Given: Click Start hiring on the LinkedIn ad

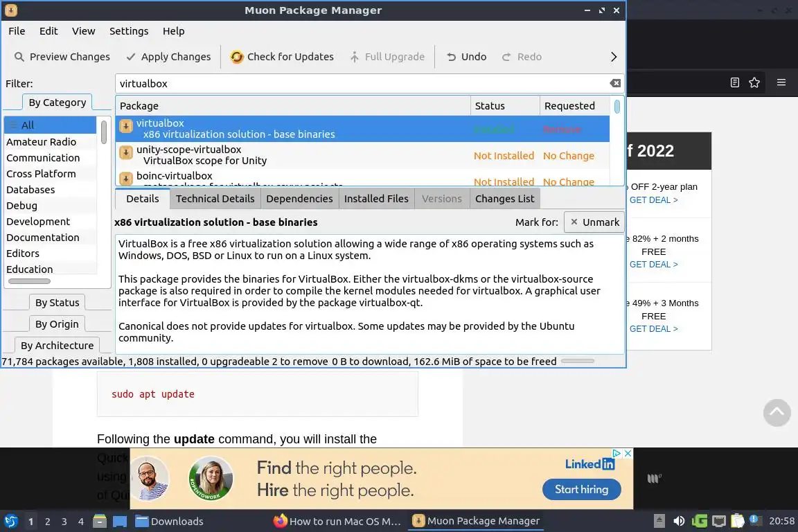Looking at the screenshot, I should click(x=582, y=489).
